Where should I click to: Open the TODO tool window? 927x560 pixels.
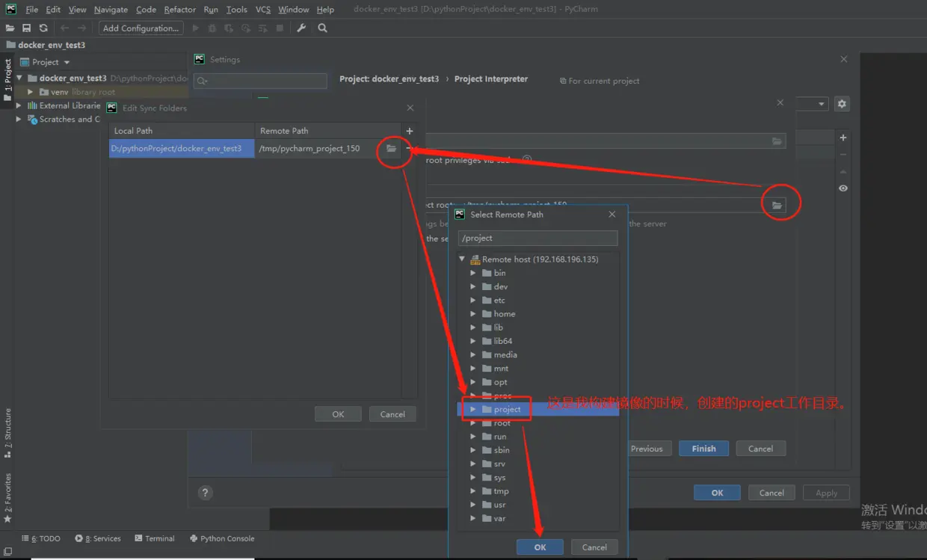(41, 538)
